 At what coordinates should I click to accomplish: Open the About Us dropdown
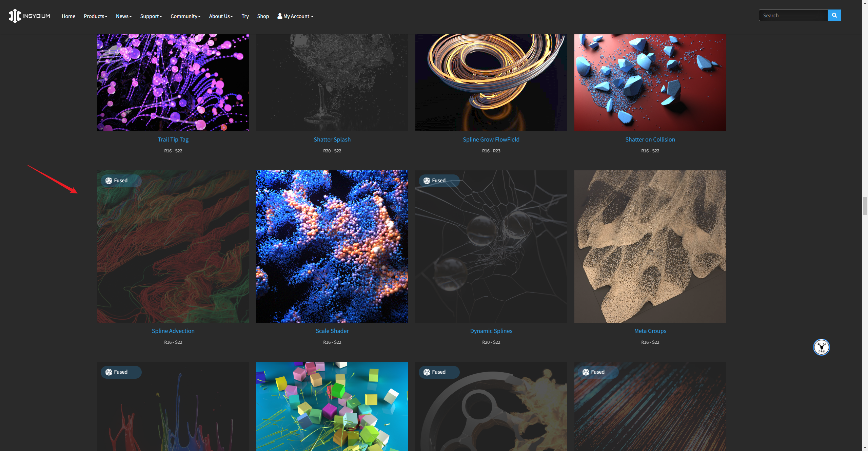click(221, 16)
